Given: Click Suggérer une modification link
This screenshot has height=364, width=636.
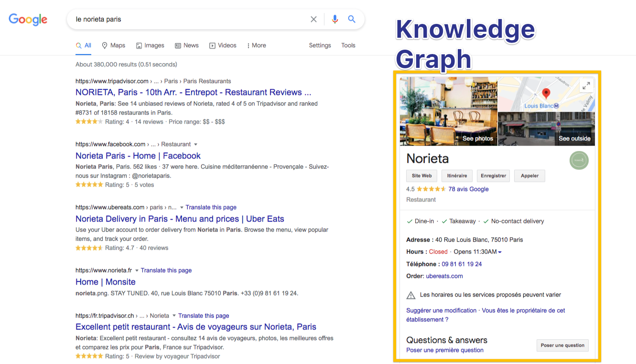Looking at the screenshot, I should [x=442, y=310].
